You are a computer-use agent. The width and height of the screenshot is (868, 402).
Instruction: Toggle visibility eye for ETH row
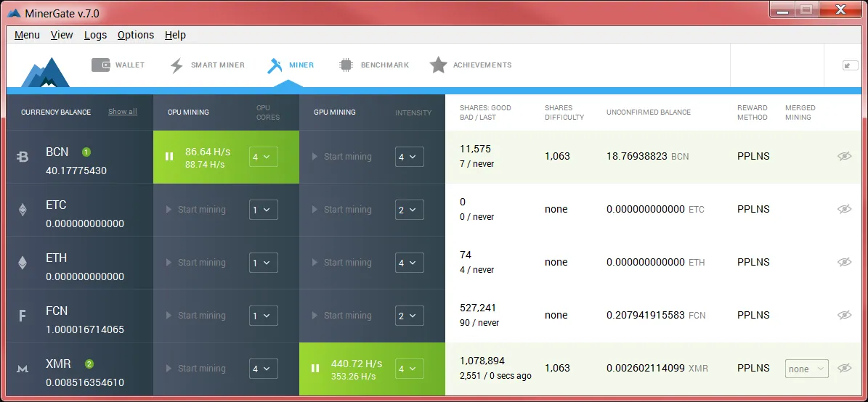point(844,262)
